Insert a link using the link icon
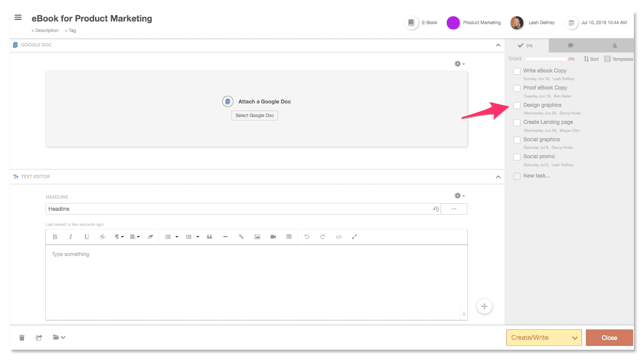 pos(241,237)
